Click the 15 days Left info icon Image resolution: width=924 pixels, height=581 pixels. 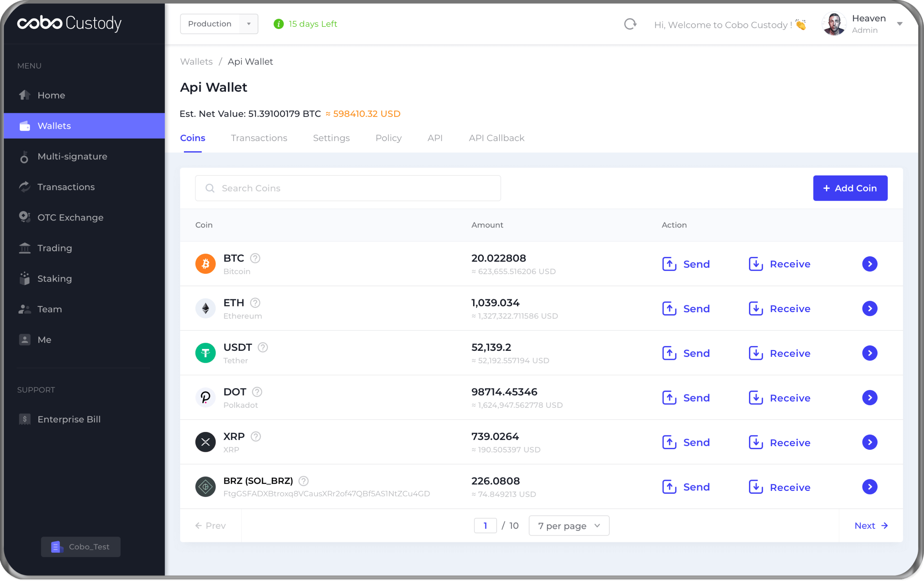coord(278,24)
